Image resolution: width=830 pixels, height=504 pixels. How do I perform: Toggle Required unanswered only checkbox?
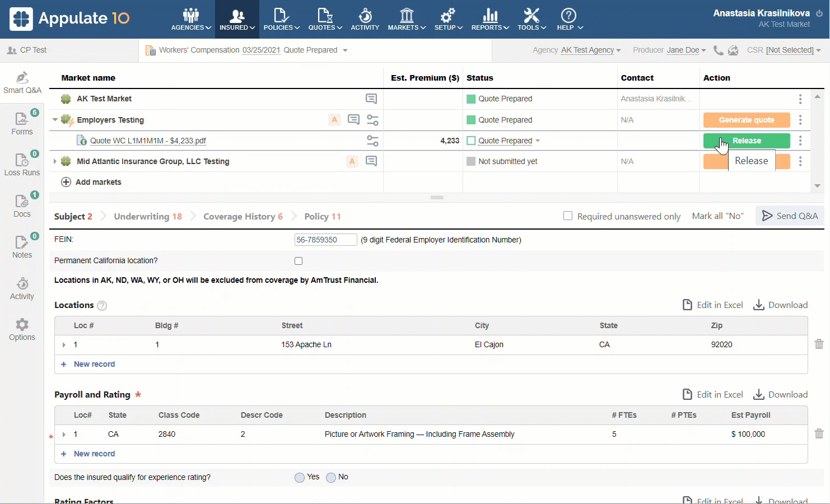pyautogui.click(x=568, y=216)
